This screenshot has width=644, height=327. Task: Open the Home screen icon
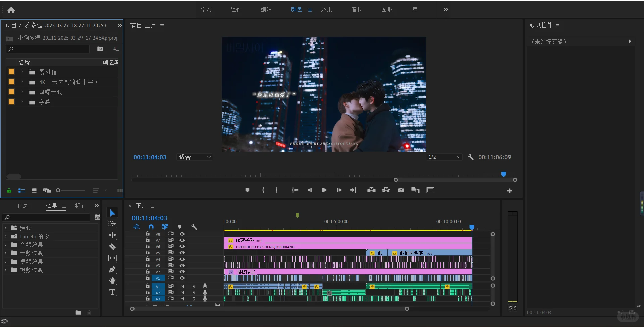point(11,10)
